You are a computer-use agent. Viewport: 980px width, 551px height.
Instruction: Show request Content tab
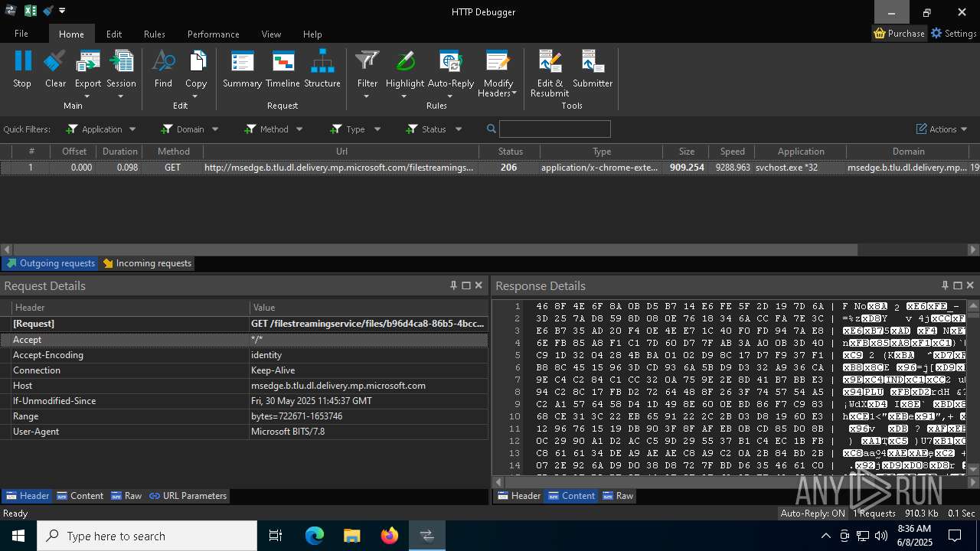pyautogui.click(x=80, y=496)
